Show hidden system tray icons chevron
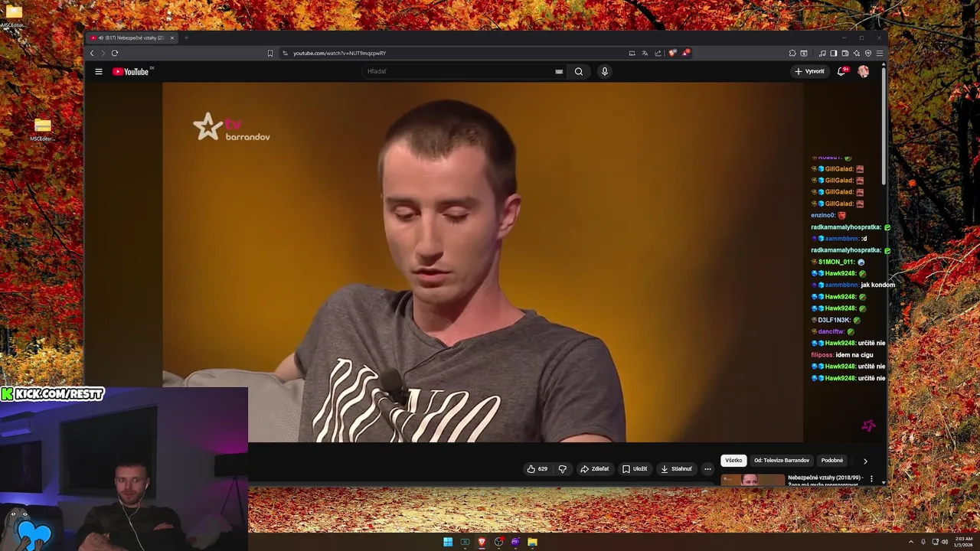 point(910,542)
